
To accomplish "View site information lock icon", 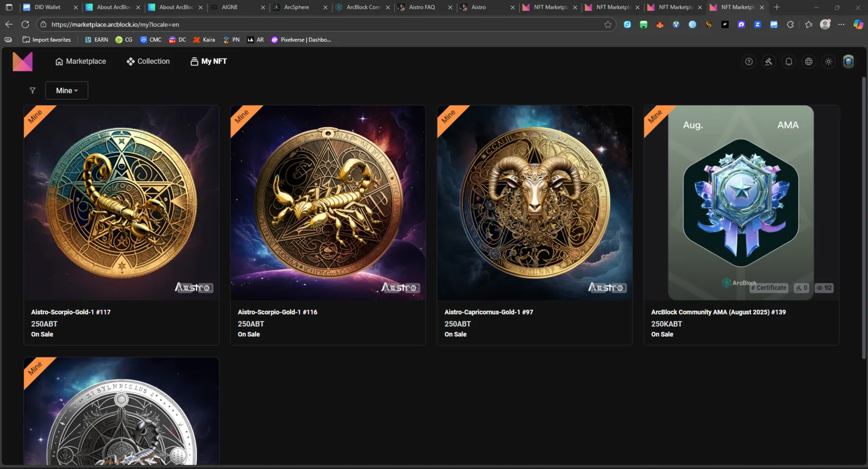I will (44, 24).
